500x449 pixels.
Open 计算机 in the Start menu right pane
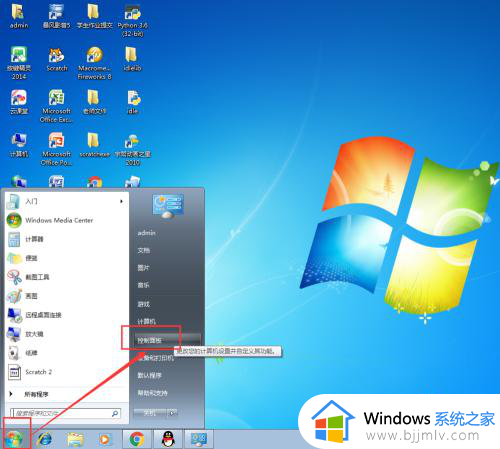pyautogui.click(x=147, y=321)
